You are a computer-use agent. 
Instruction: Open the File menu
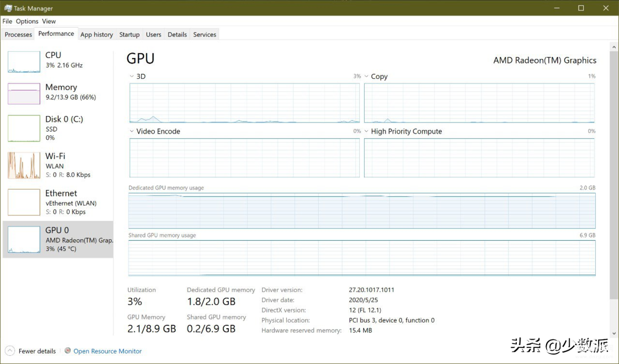pos(7,22)
